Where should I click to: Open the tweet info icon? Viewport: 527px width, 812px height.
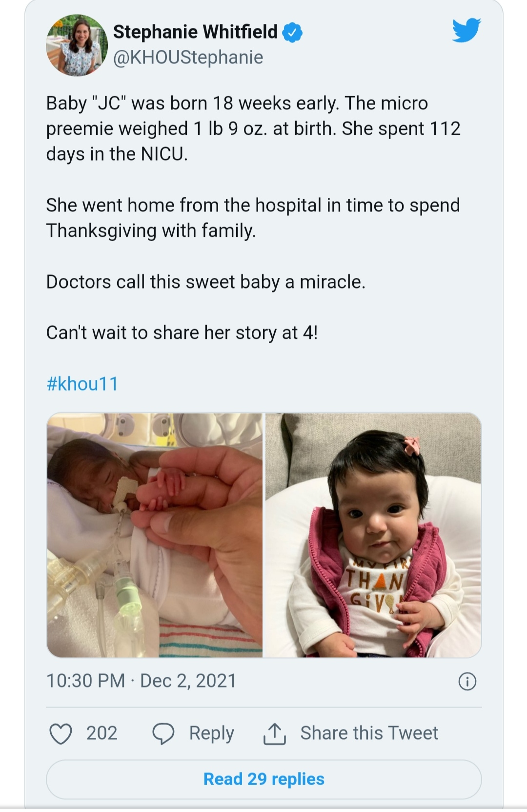tap(467, 681)
